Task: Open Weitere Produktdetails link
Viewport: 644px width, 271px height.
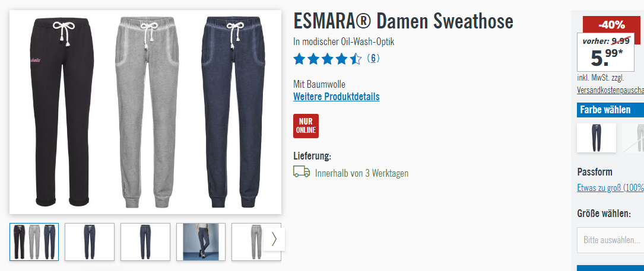Action: 337,97
